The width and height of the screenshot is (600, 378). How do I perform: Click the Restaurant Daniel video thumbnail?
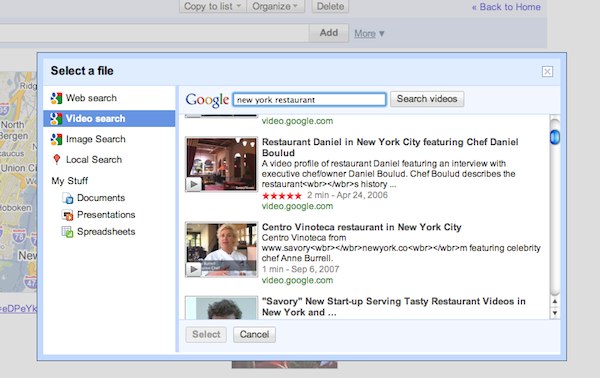[x=221, y=164]
